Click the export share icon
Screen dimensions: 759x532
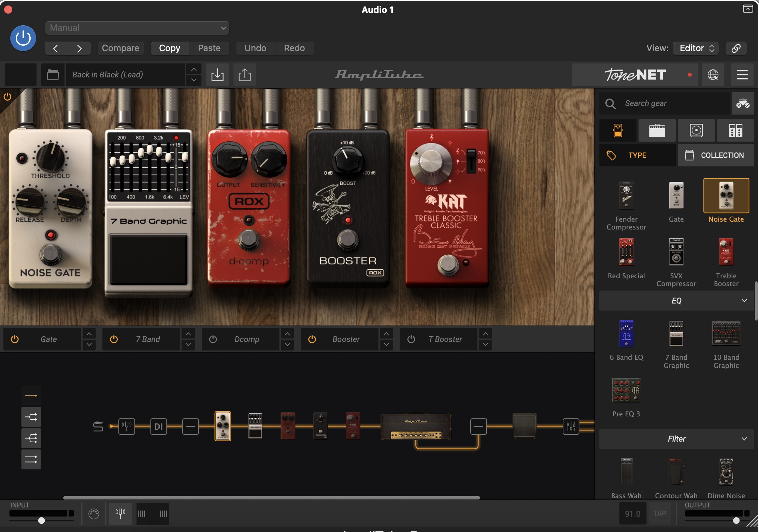[245, 74]
